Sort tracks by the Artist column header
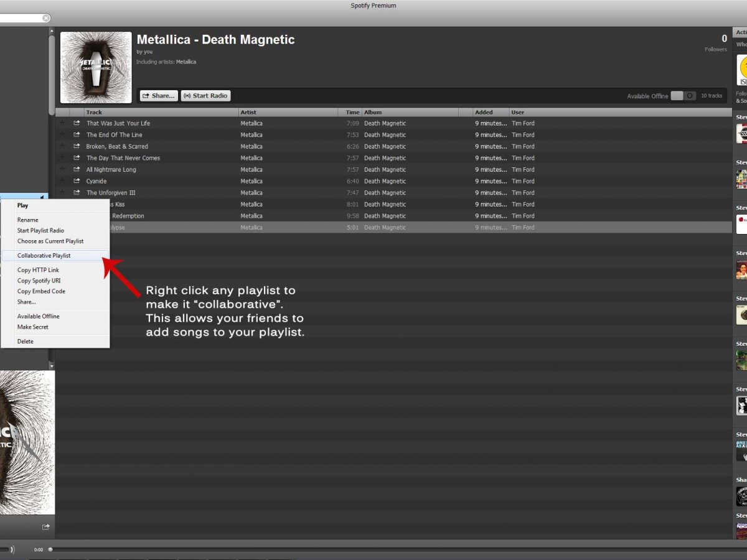This screenshot has height=560, width=747. (x=248, y=113)
